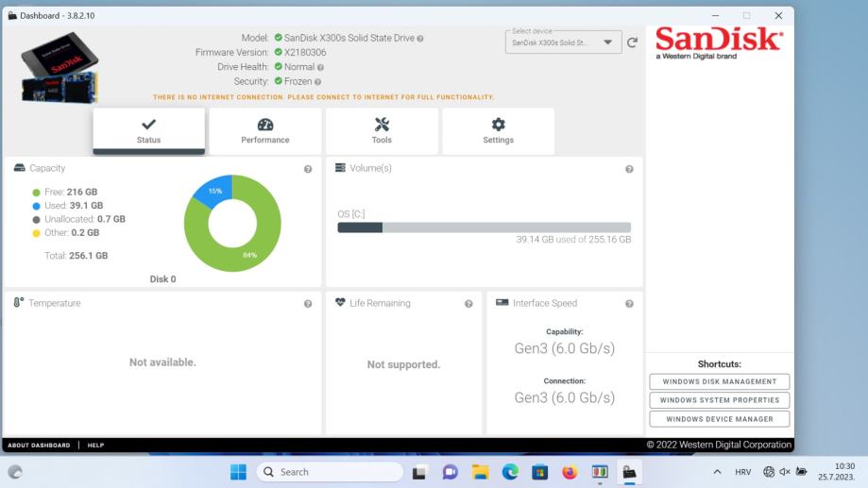Open the Select device dropdown
Image resolution: width=868 pixels, height=488 pixels.
coord(563,42)
